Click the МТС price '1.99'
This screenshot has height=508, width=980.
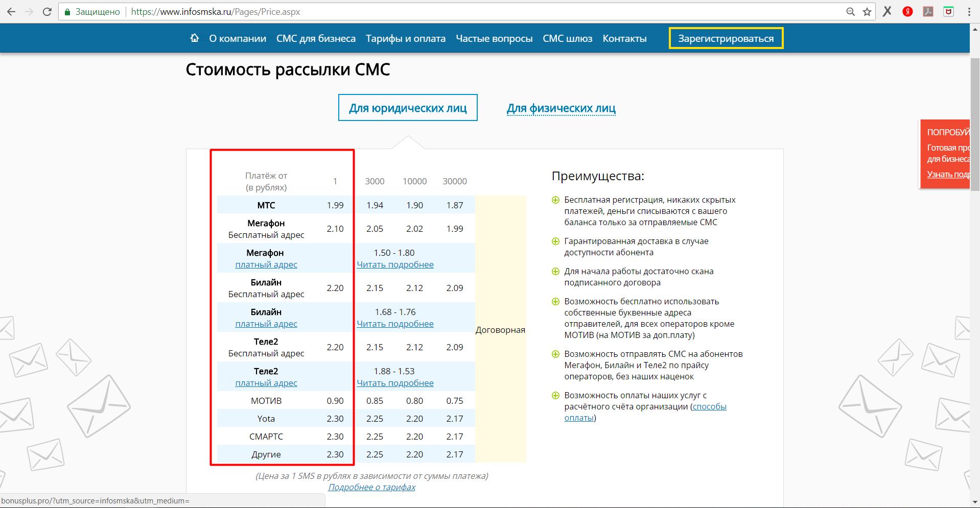[335, 205]
